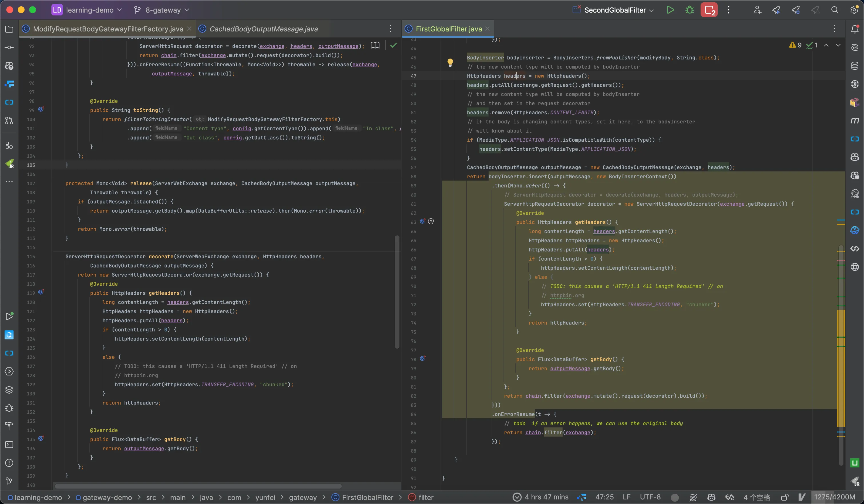Open the indent settings showing 4 spaces

point(756,497)
